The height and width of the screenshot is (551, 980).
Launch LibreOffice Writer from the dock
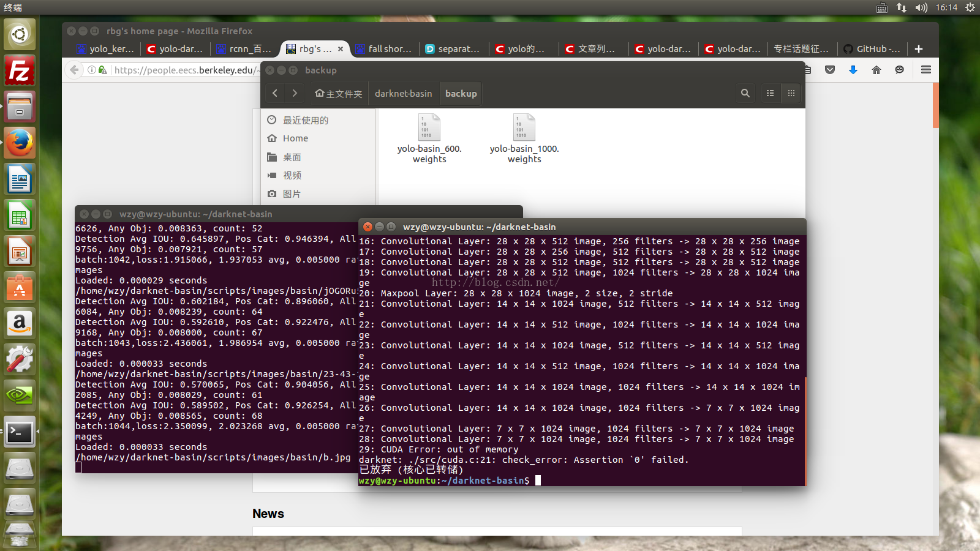(20, 179)
